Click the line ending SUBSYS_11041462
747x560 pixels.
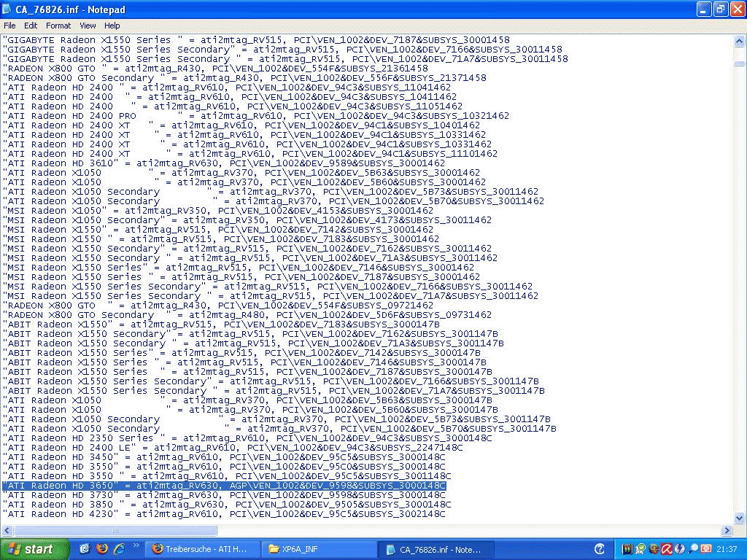pyautogui.click(x=228, y=87)
